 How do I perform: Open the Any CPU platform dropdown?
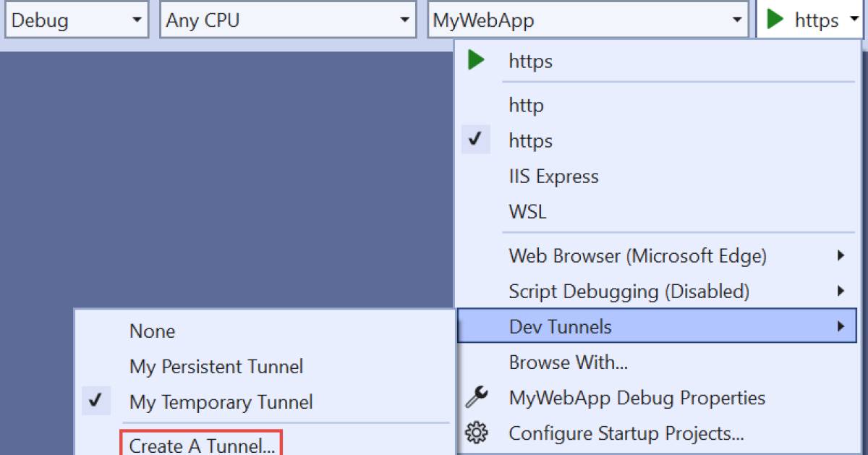[x=287, y=20]
